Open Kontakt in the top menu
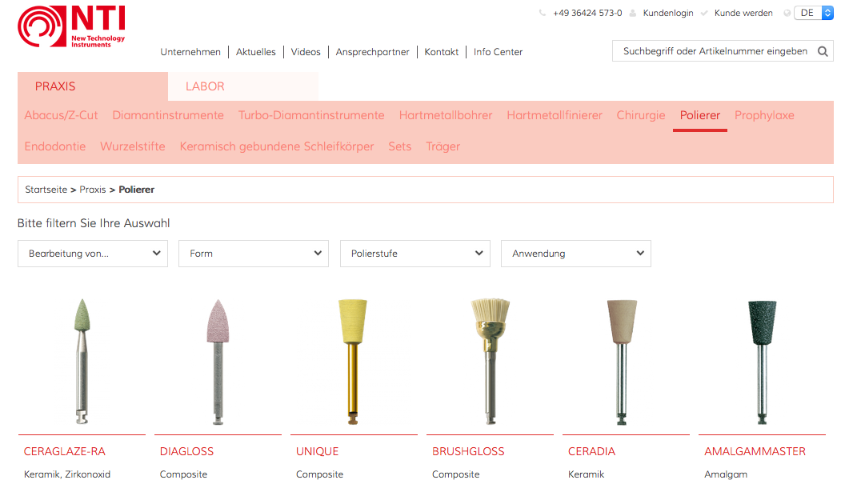The image size is (849, 504). 441,52
